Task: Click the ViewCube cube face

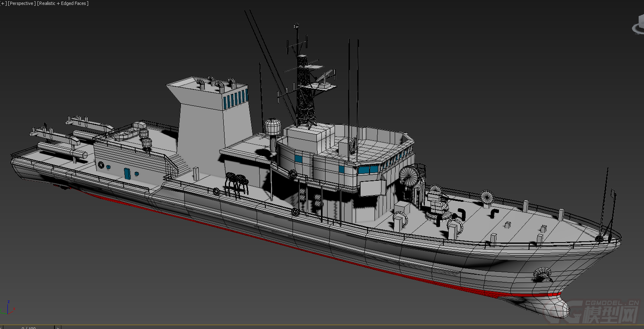Action: [640, 21]
